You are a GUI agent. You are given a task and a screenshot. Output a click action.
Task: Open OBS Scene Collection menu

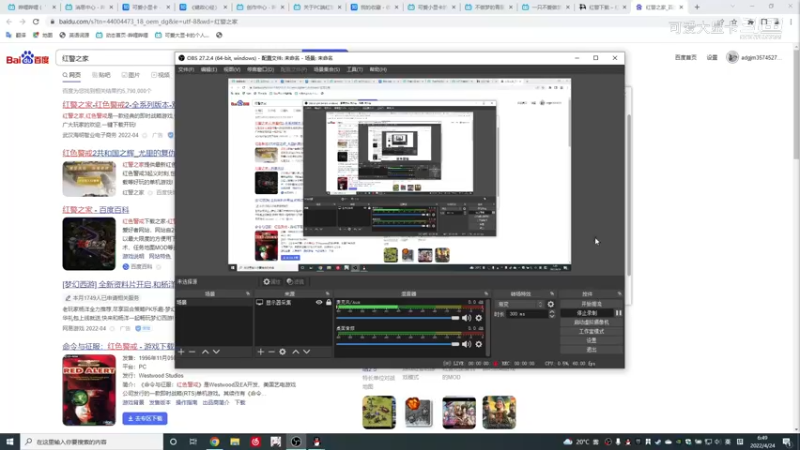pyautogui.click(x=327, y=69)
